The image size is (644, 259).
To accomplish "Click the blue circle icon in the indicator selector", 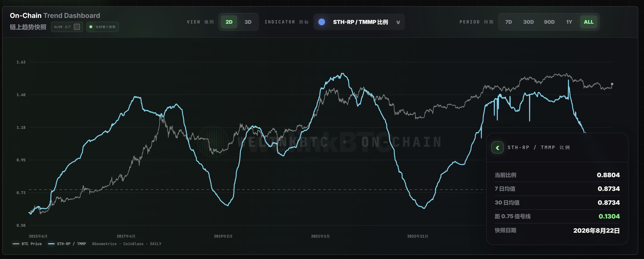I will click(x=322, y=22).
